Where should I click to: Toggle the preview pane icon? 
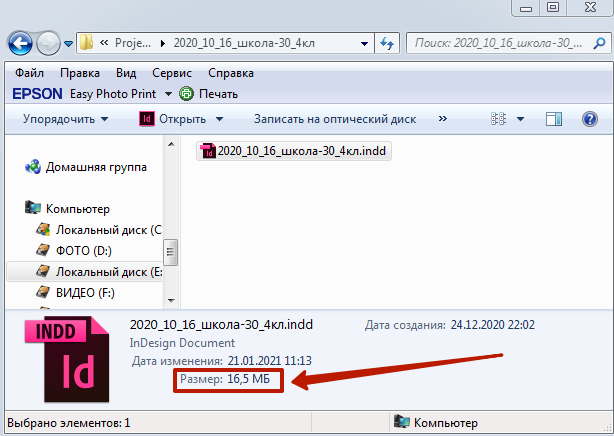(x=554, y=119)
